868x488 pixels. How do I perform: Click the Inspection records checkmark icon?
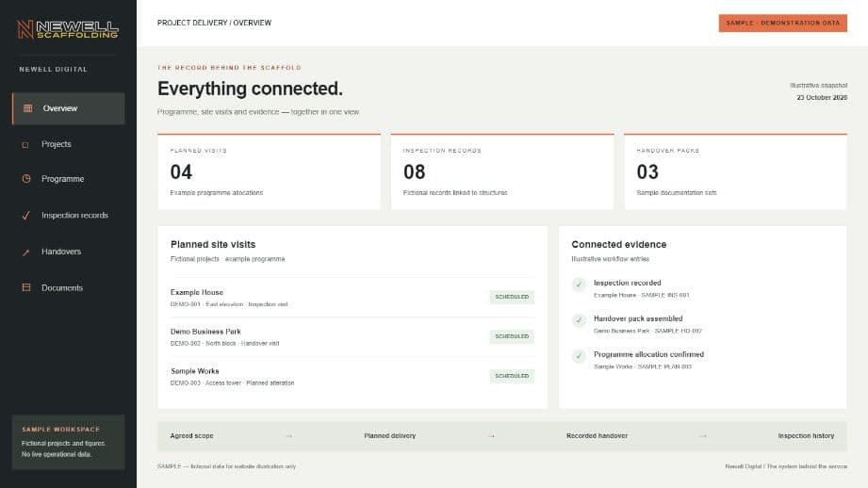tap(26, 215)
